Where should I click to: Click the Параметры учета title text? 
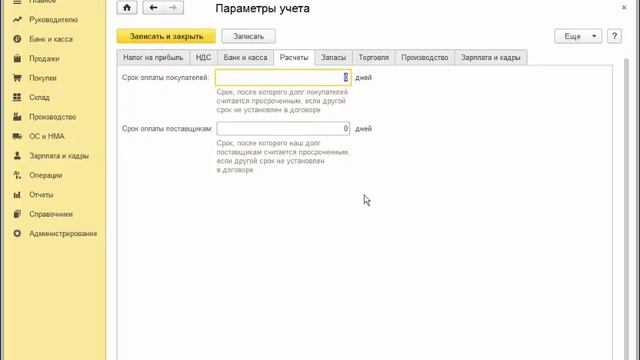262,8
